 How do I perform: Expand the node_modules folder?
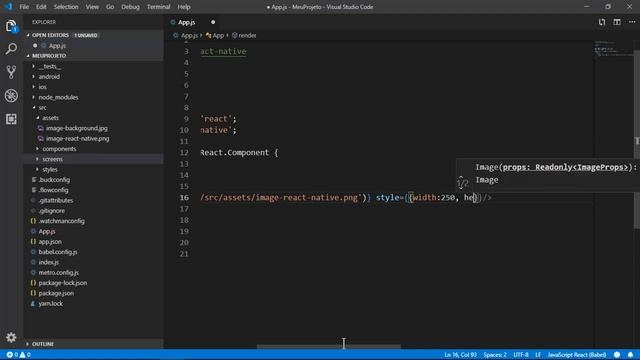[x=58, y=97]
